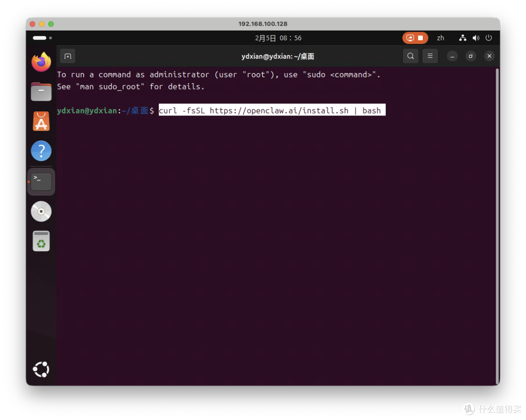Switch the zh input method
The height and width of the screenshot is (420, 526).
pyautogui.click(x=440, y=38)
